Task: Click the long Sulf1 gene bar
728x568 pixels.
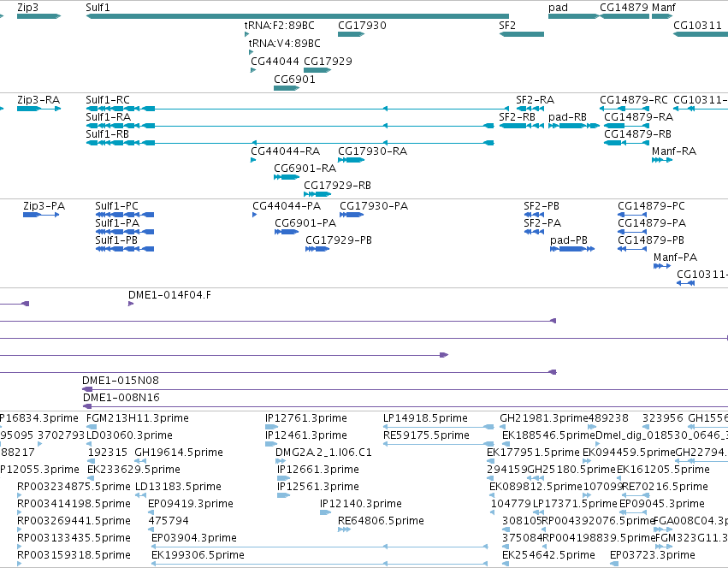Action: (x=297, y=16)
